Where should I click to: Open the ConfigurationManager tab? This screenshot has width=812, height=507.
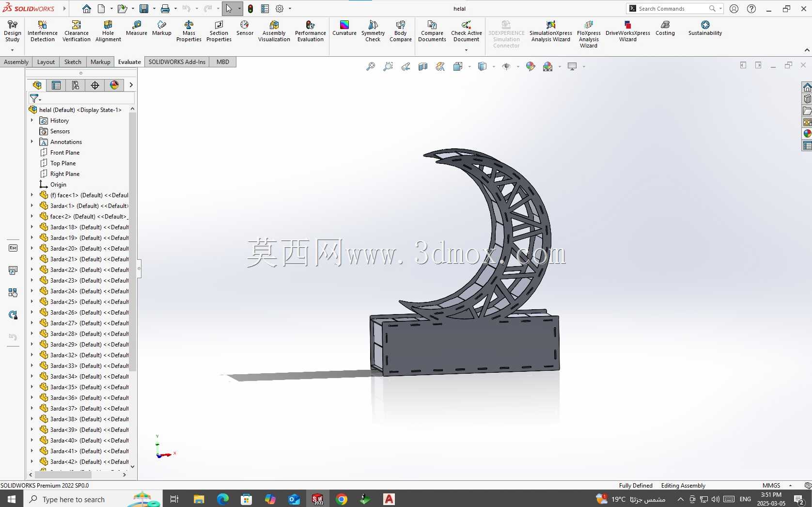pos(76,85)
